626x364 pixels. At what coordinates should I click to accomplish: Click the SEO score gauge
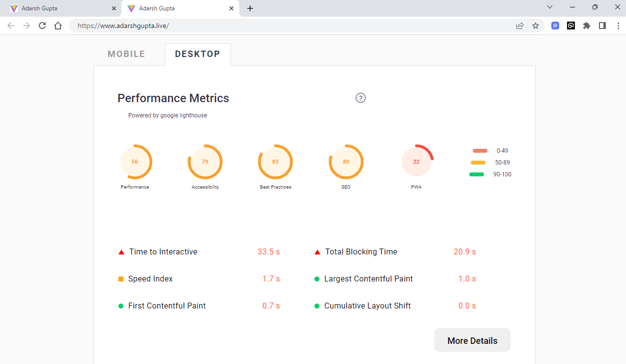pos(346,162)
